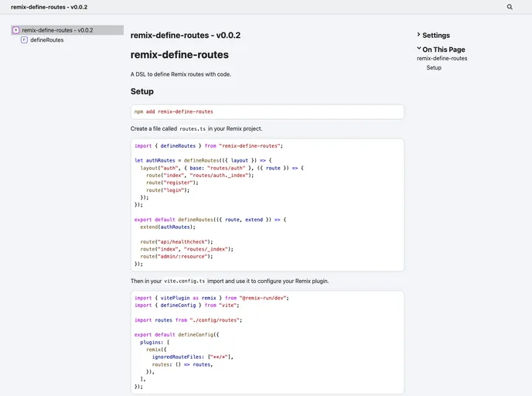Click the route("api/healthcheck") code line
The image size is (532, 396).
176,241
